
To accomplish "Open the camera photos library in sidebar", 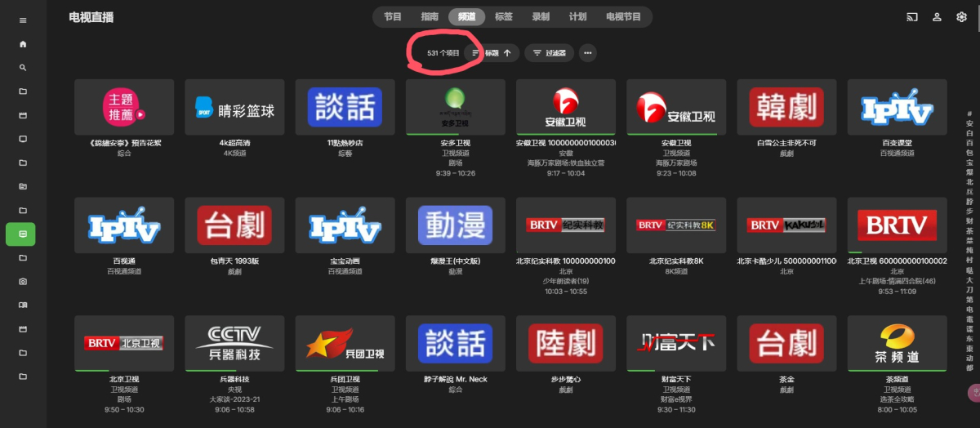I will pos(23,282).
